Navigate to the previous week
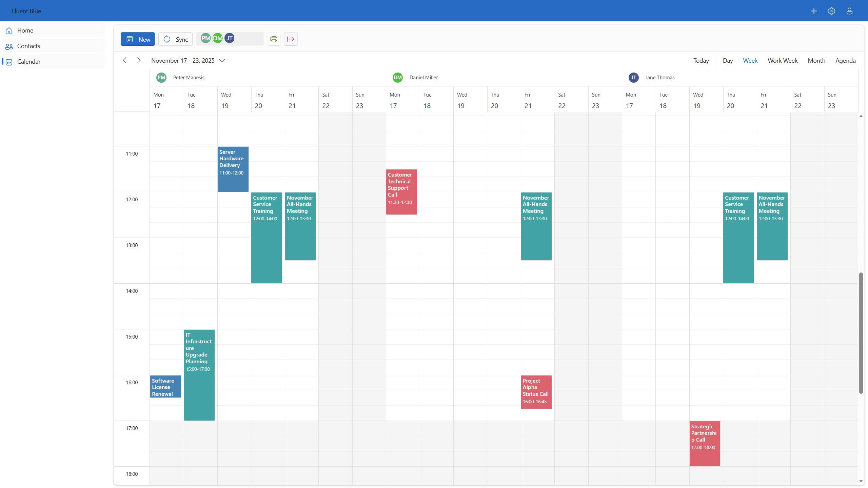868x488 pixels. coord(125,60)
